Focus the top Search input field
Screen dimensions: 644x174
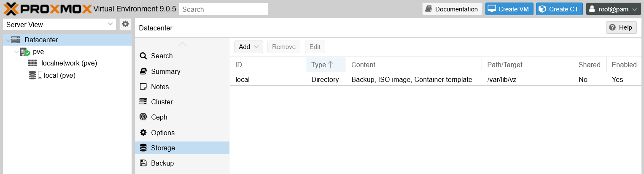click(x=224, y=9)
